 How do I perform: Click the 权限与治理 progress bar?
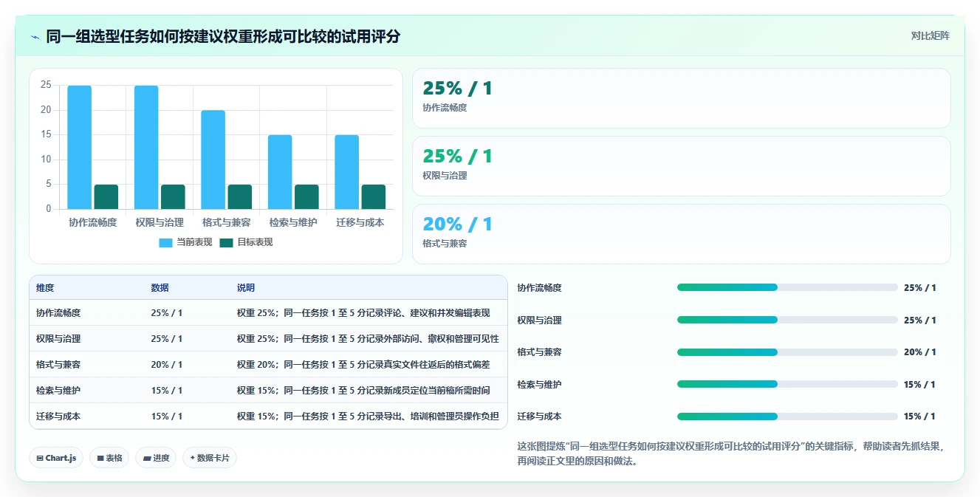coord(787,320)
